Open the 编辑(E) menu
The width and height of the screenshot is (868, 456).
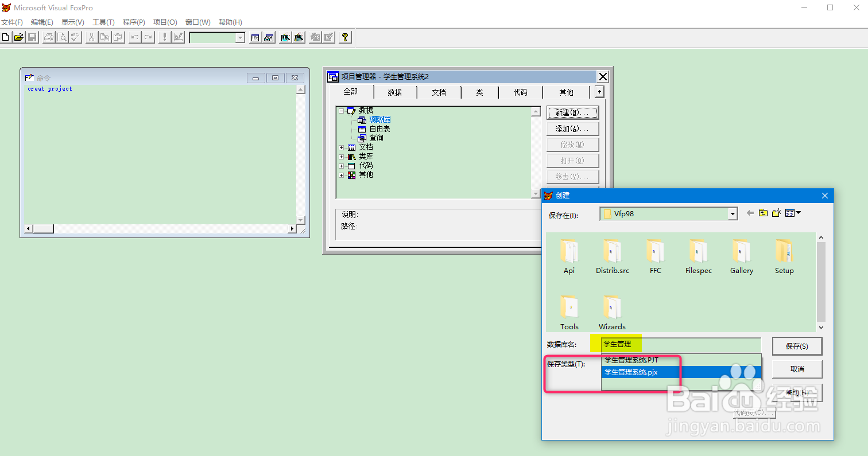pos(42,22)
